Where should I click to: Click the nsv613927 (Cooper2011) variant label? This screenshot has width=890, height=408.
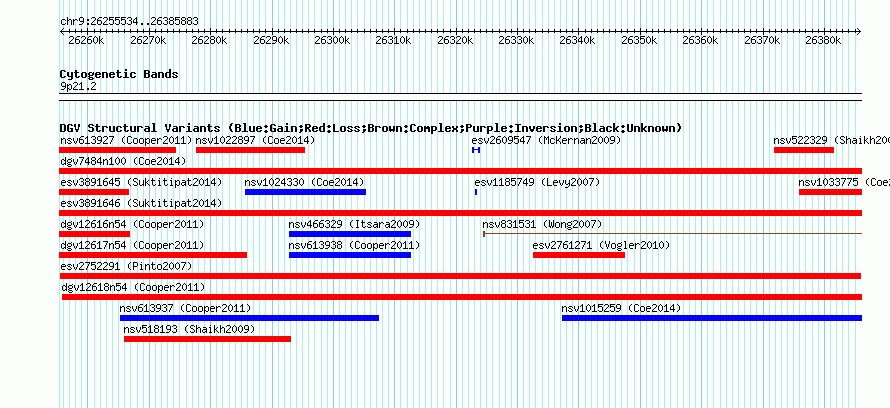[126, 140]
